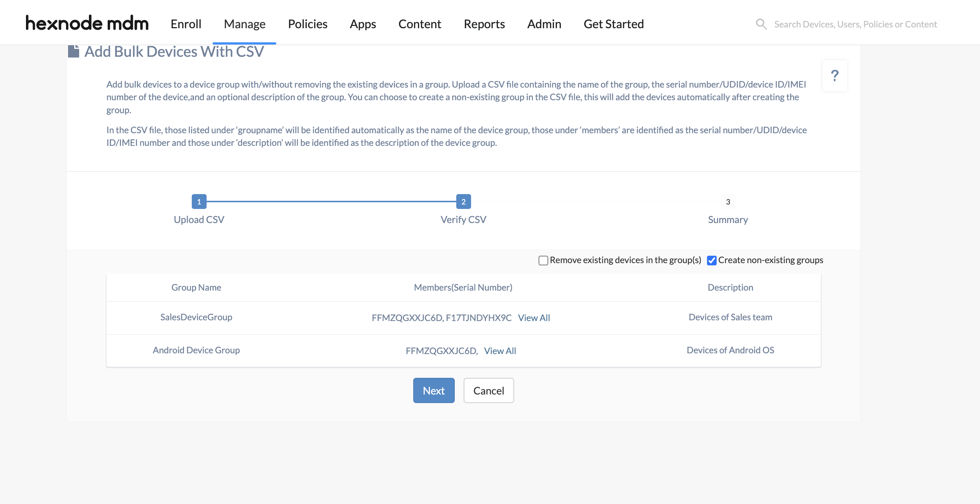Uncheck Create non-existing groups checkbox

711,261
